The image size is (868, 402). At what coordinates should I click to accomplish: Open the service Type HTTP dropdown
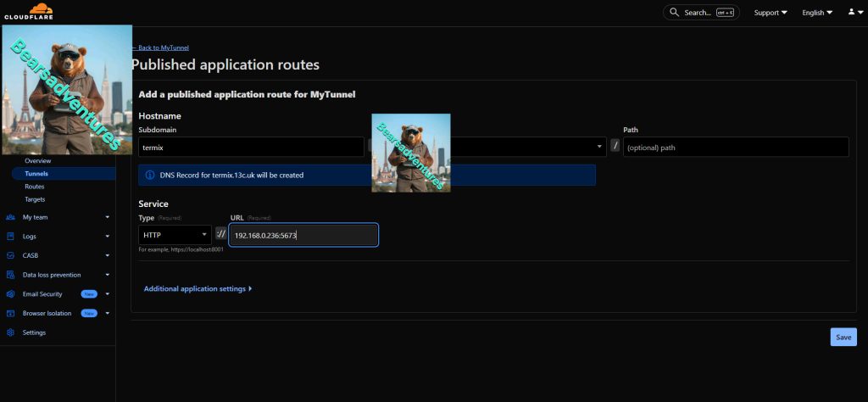pos(175,235)
